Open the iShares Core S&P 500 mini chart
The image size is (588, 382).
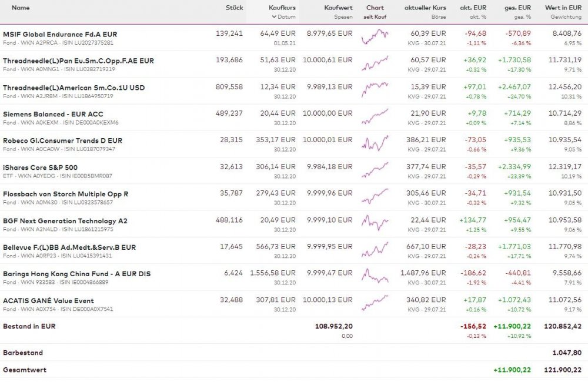point(375,170)
